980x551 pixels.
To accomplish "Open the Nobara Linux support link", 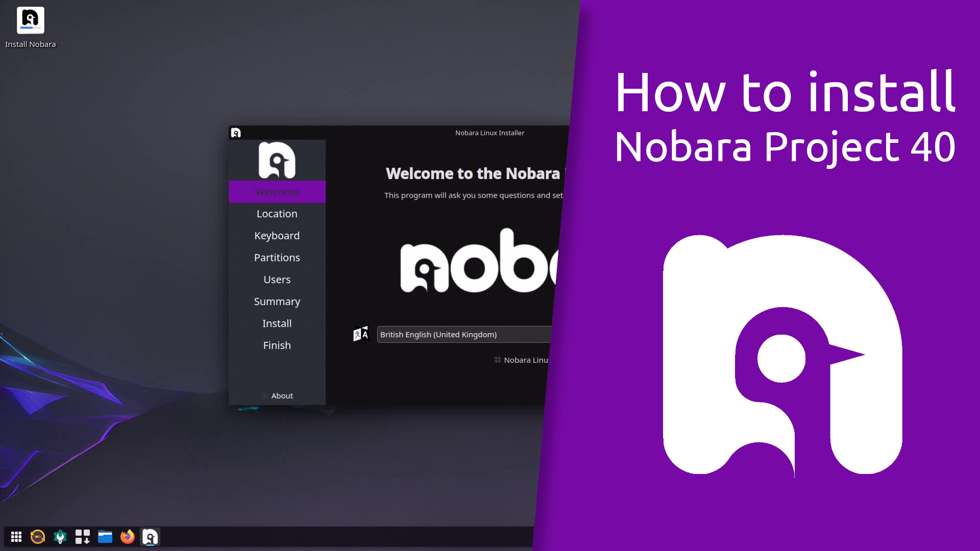I will point(523,360).
